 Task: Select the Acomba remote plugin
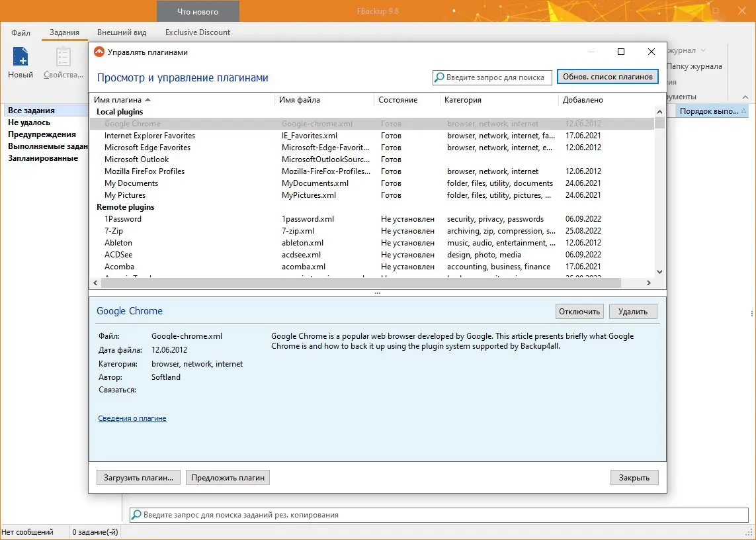(372, 267)
